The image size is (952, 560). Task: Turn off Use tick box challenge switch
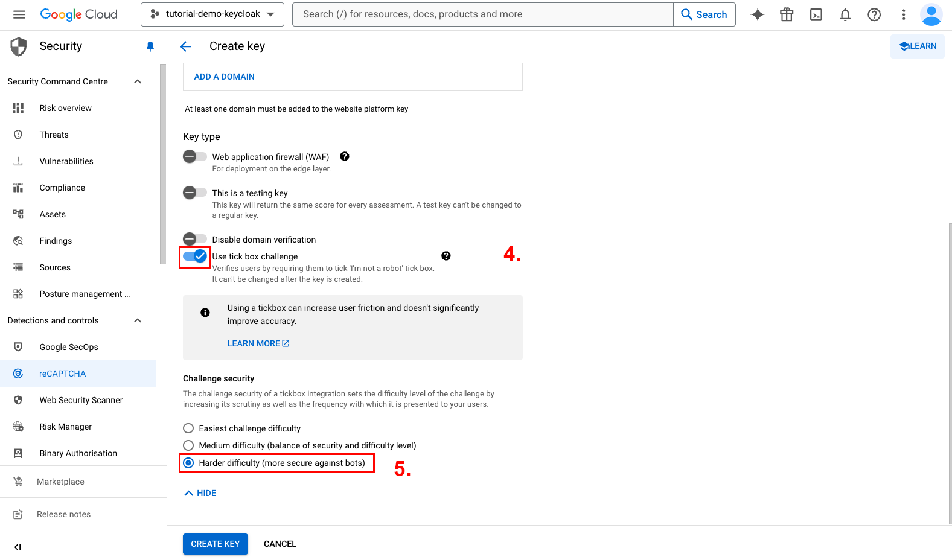195,256
